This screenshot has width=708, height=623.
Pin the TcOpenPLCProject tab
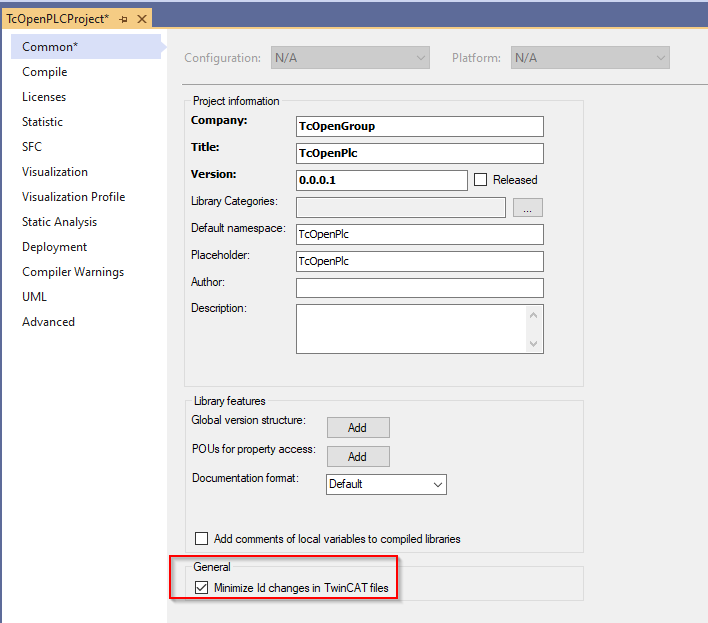[123, 19]
